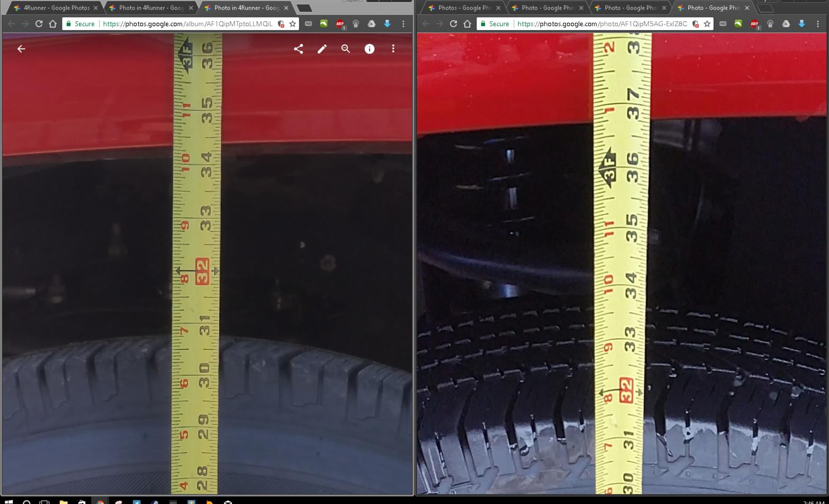Click the AdBlock Plus extension in the left browser
This screenshot has height=504, width=829.
(340, 24)
